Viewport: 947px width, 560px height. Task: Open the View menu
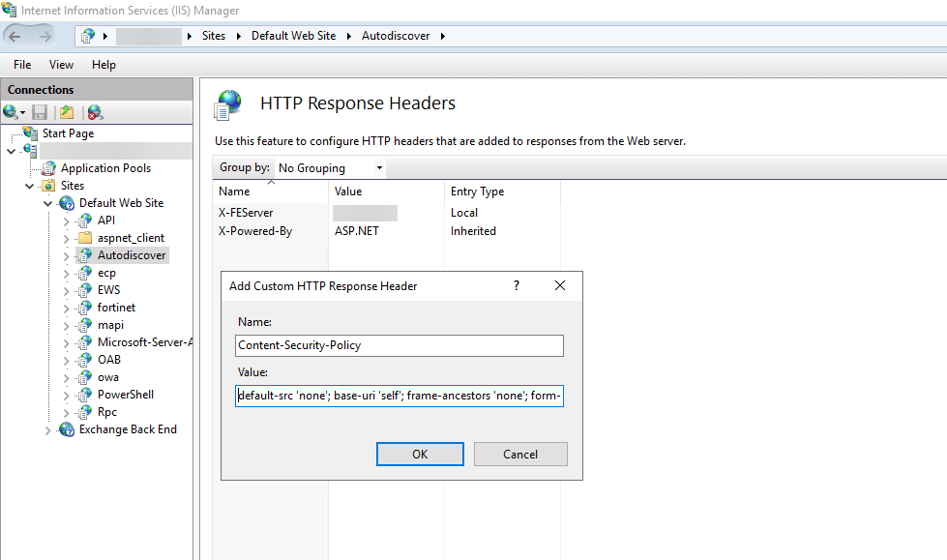tap(61, 65)
